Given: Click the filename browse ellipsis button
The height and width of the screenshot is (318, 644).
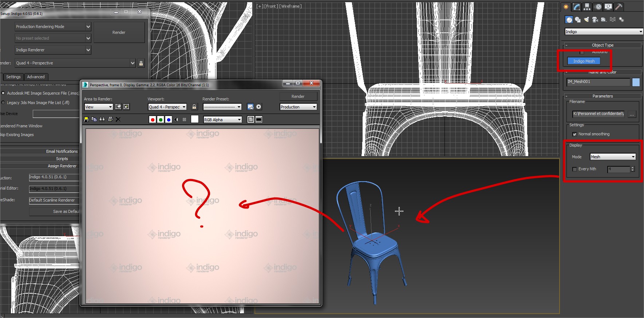Looking at the screenshot, I should (632, 114).
